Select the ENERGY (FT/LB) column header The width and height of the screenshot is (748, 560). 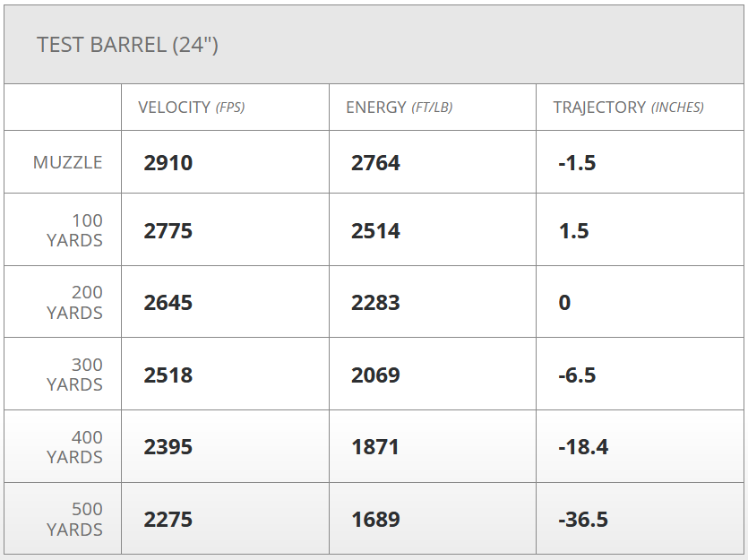[399, 108]
